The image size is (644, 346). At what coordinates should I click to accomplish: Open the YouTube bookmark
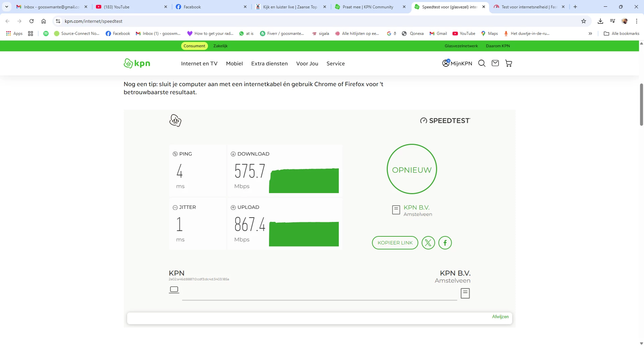(464, 34)
